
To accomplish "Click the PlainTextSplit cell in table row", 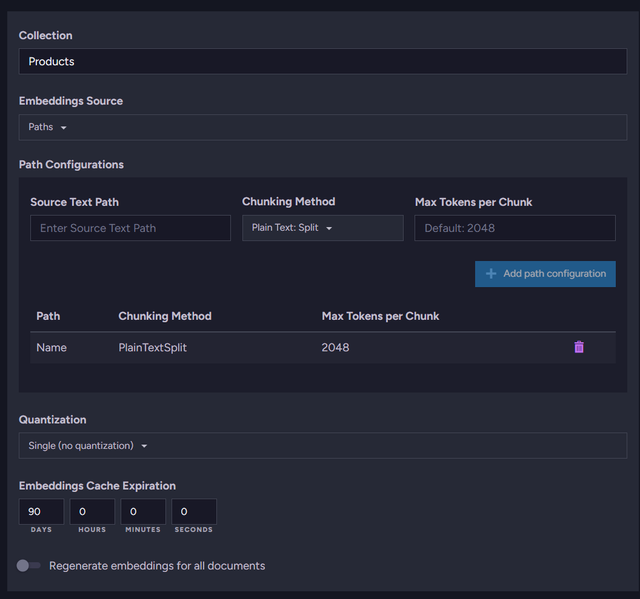I will pyautogui.click(x=152, y=348).
